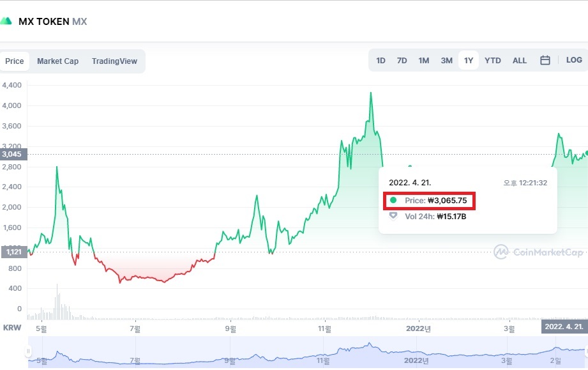Click the price peak of the December spike
Screen dimensions: 588x370
(371, 92)
